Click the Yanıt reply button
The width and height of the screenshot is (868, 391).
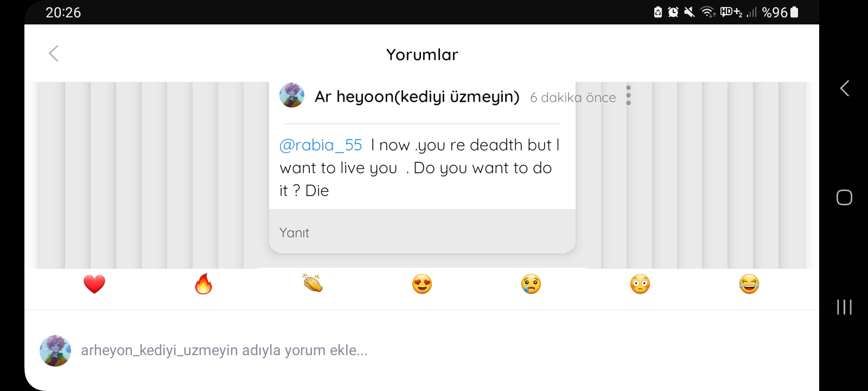pos(294,232)
